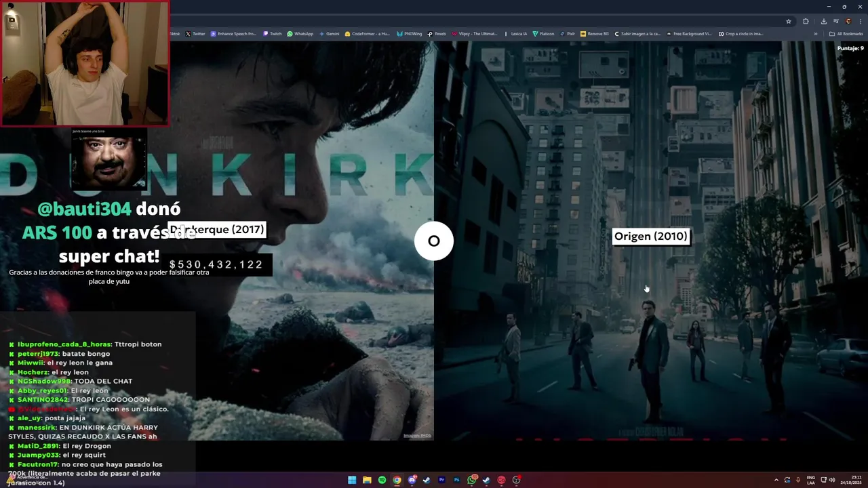Image resolution: width=868 pixels, height=488 pixels.
Task: Choose the Origen (2010) movie
Action: 650,236
